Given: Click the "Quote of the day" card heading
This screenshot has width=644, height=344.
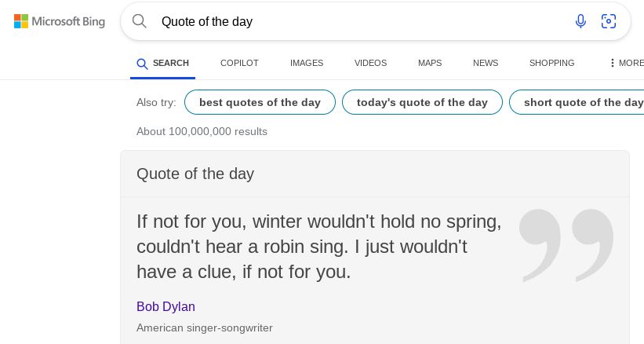Looking at the screenshot, I should pos(195,174).
